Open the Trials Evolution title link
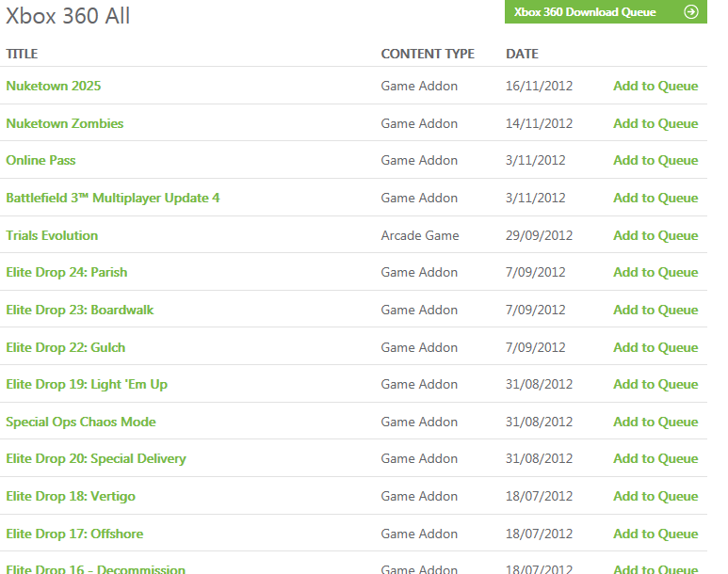 [x=52, y=235]
